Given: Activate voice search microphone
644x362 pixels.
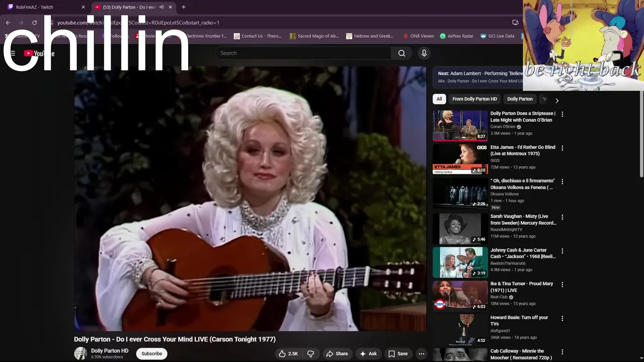Looking at the screenshot, I should pyautogui.click(x=424, y=53).
